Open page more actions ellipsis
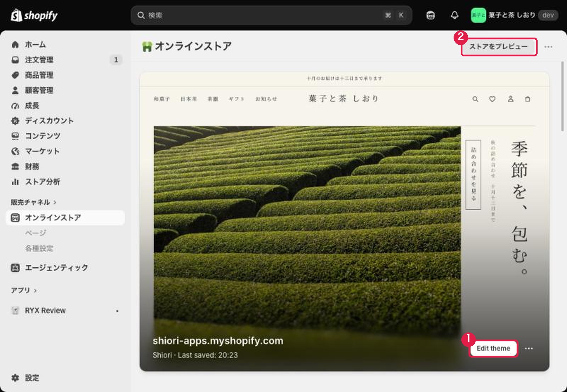Image resolution: width=567 pixels, height=392 pixels. [x=548, y=47]
